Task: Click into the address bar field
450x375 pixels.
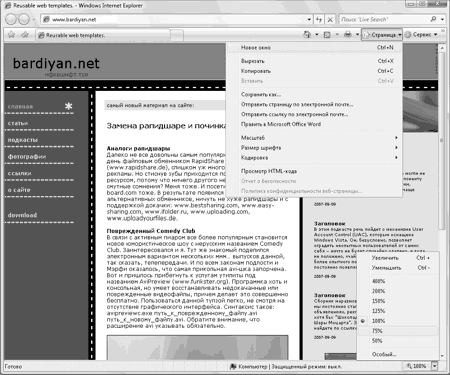Action: [177, 19]
